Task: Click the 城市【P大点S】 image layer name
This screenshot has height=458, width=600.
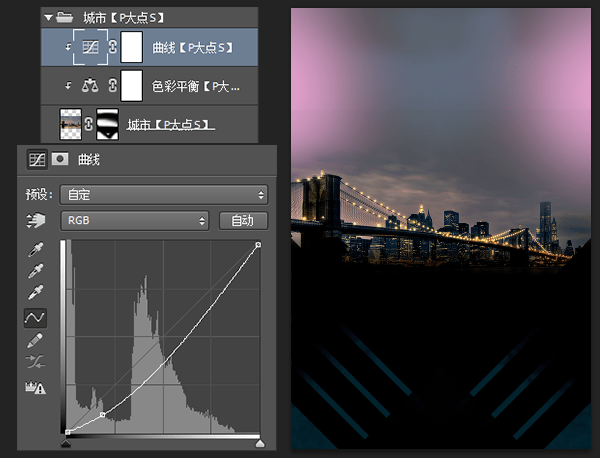Action: point(171,125)
